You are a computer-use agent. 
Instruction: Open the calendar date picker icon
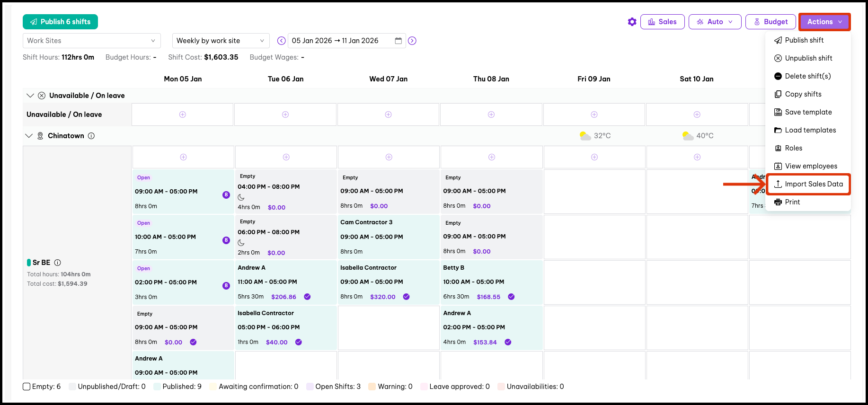point(399,41)
